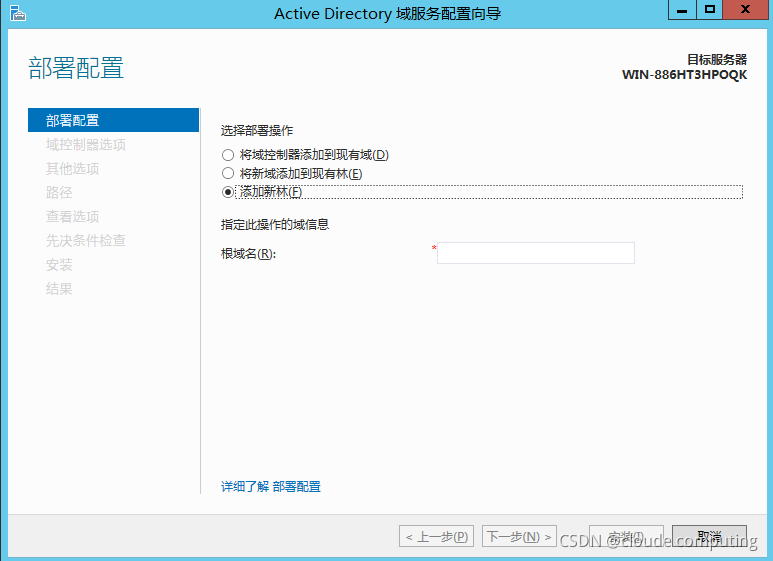Click the 根域名(R) input field
The width and height of the screenshot is (773, 561).
pos(535,253)
